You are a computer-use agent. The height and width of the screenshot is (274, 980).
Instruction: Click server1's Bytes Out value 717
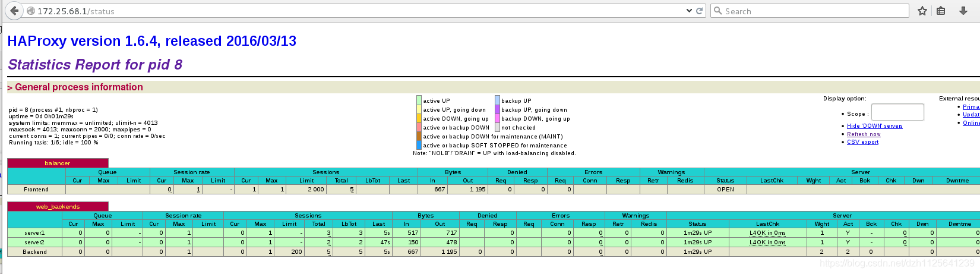[451, 233]
